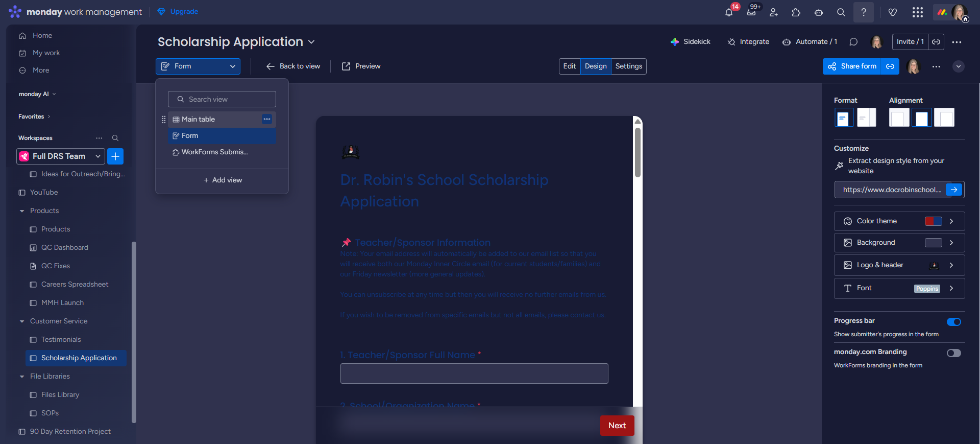Viewport: 980px width, 444px height.
Task: Click the invite members person icon
Action: (774, 12)
